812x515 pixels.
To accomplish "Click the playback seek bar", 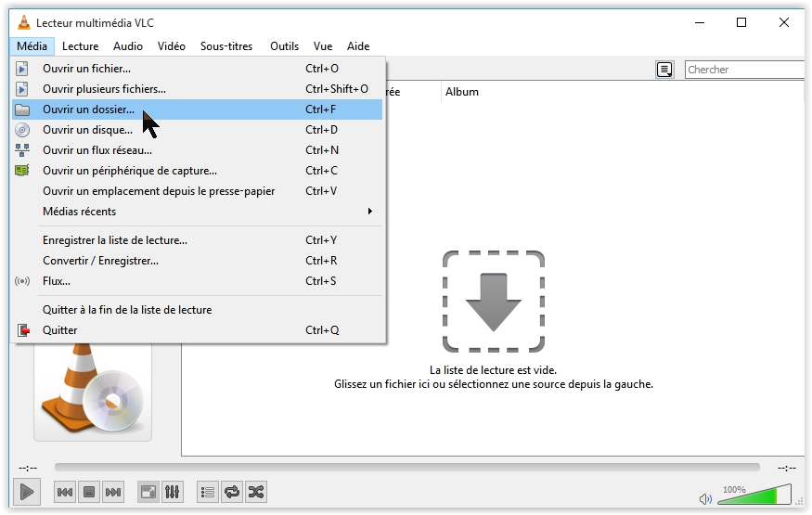I will [407, 468].
